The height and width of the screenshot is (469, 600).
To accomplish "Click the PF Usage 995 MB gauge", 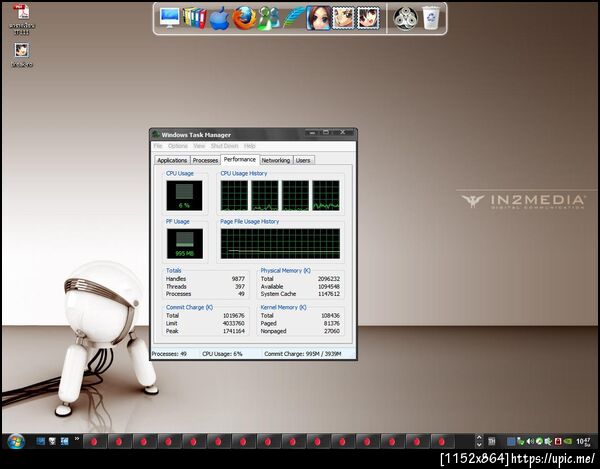I will point(185,244).
